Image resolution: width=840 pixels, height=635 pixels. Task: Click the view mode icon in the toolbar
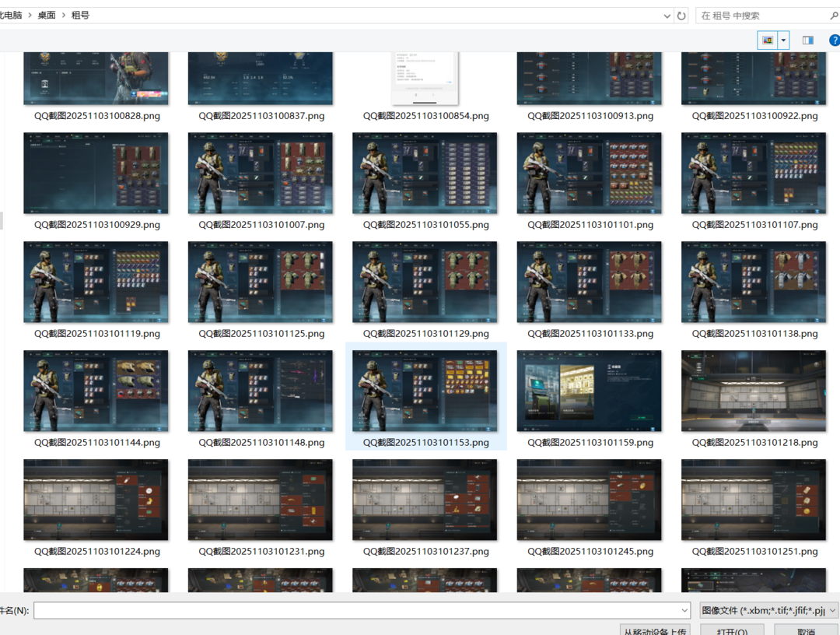768,40
